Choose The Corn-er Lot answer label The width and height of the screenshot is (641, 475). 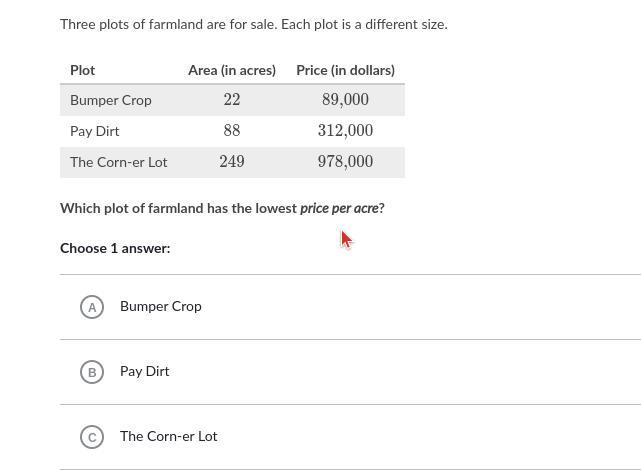point(168,436)
